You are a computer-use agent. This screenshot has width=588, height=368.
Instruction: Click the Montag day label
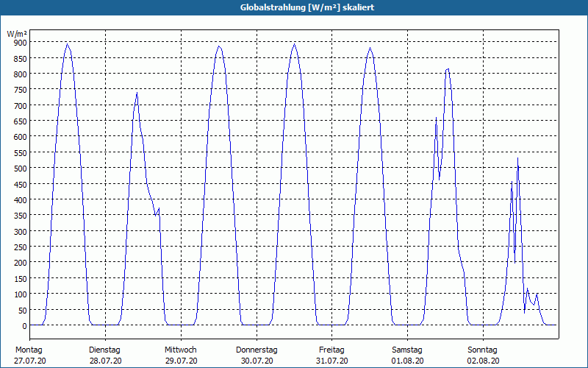pyautogui.click(x=29, y=350)
